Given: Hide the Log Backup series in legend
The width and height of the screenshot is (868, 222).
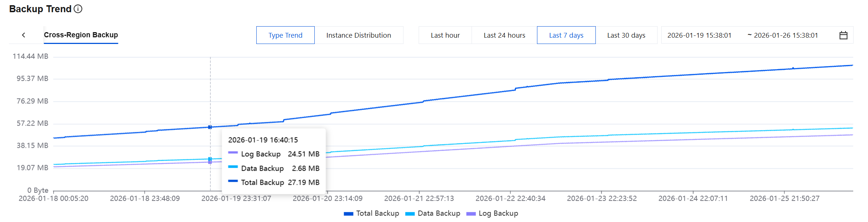Looking at the screenshot, I should point(498,214).
